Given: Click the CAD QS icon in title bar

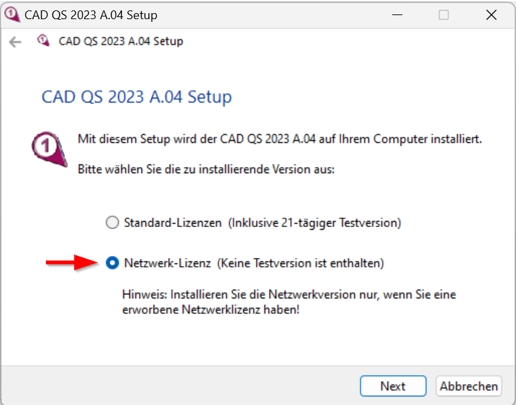Looking at the screenshot, I should (x=12, y=15).
